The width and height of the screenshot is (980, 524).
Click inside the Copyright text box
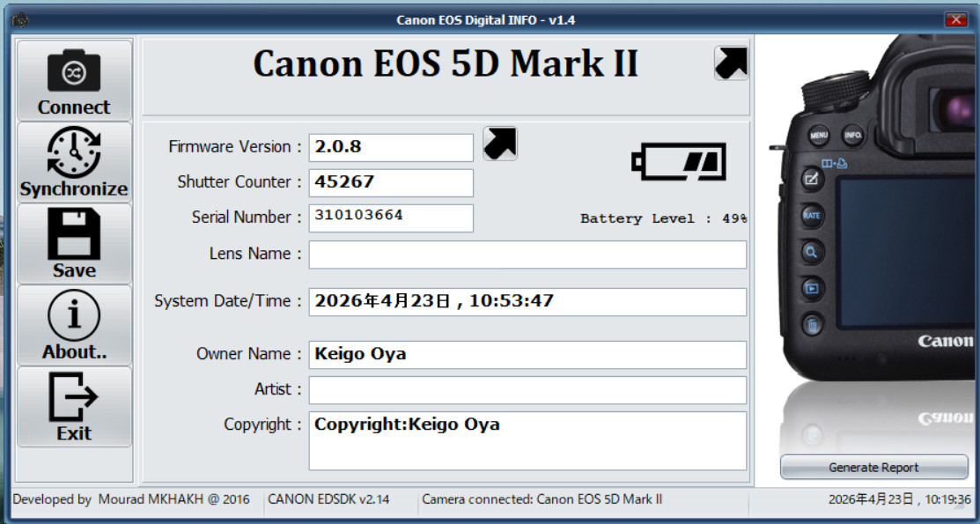point(527,441)
